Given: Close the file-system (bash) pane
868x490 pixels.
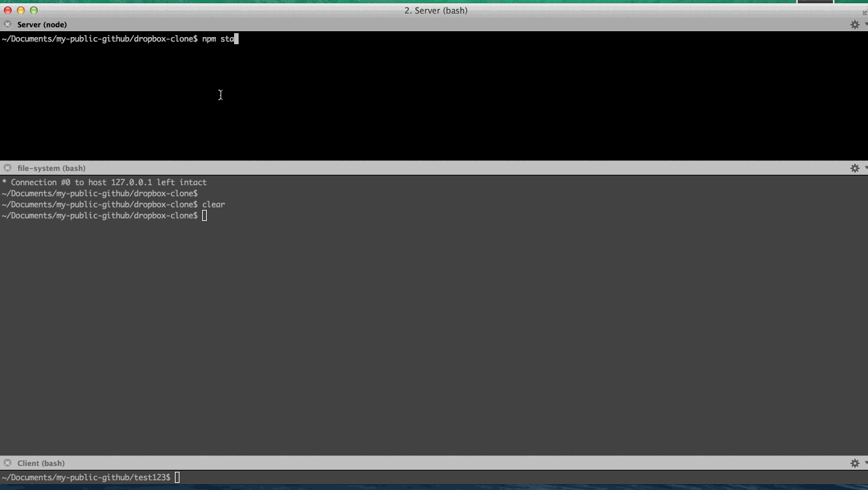Looking at the screenshot, I should 7,168.
